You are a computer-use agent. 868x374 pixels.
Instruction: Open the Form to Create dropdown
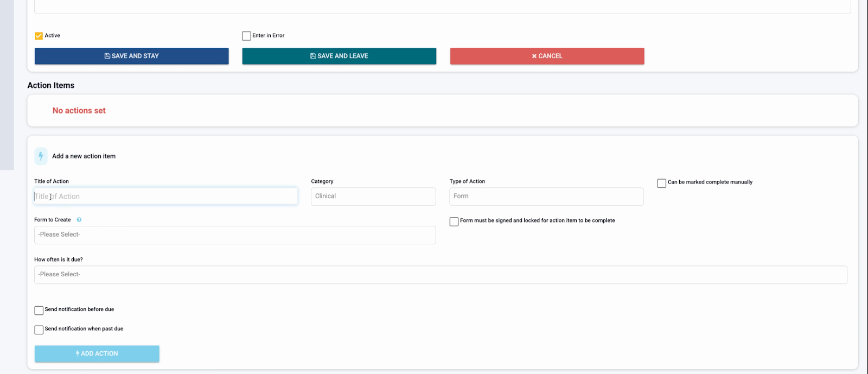[235, 235]
